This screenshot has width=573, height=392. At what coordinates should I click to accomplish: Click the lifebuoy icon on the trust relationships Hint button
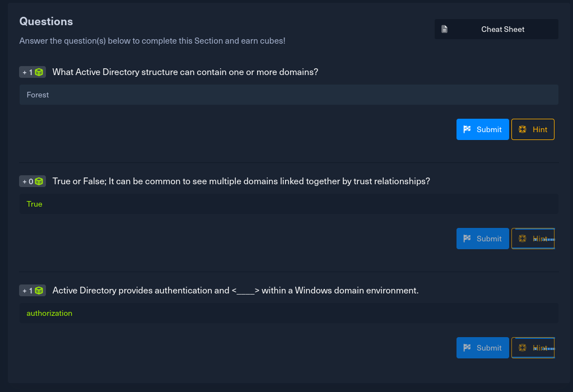point(523,239)
